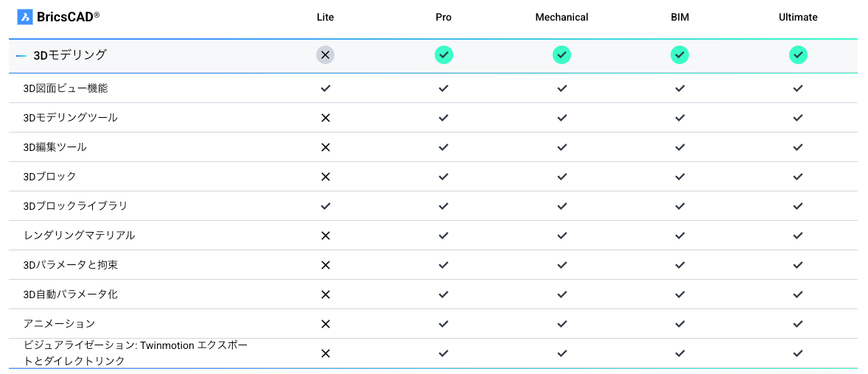Click the gray X badge under Lite
868x374 pixels.
(326, 54)
